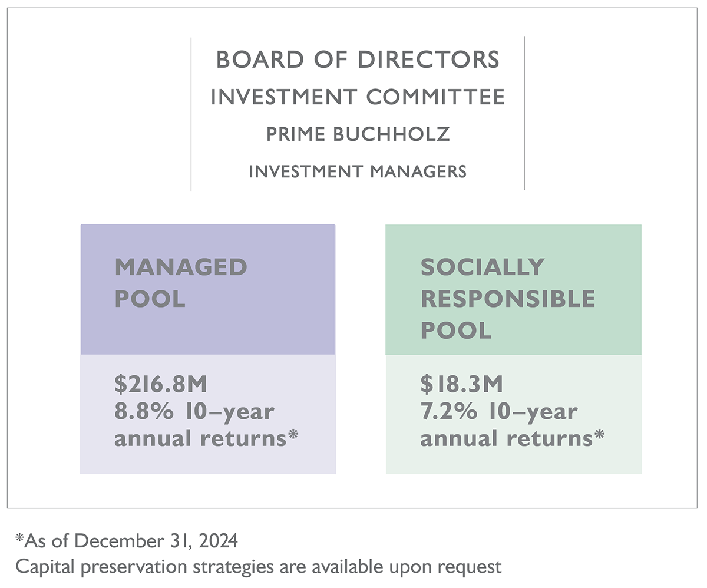This screenshot has height=588, width=707.
Task: Select the Managed Pool purple box
Action: coord(208,289)
